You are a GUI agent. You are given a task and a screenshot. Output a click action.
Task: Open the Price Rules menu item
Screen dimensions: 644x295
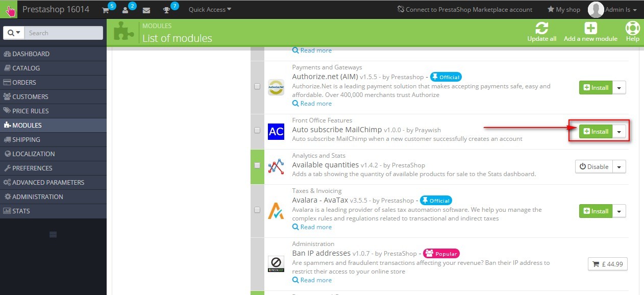coord(53,111)
